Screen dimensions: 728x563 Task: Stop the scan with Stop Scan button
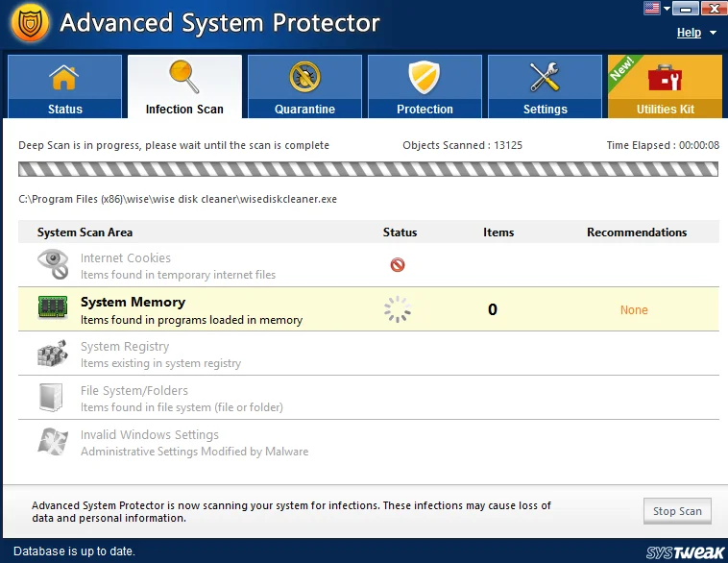click(x=677, y=511)
